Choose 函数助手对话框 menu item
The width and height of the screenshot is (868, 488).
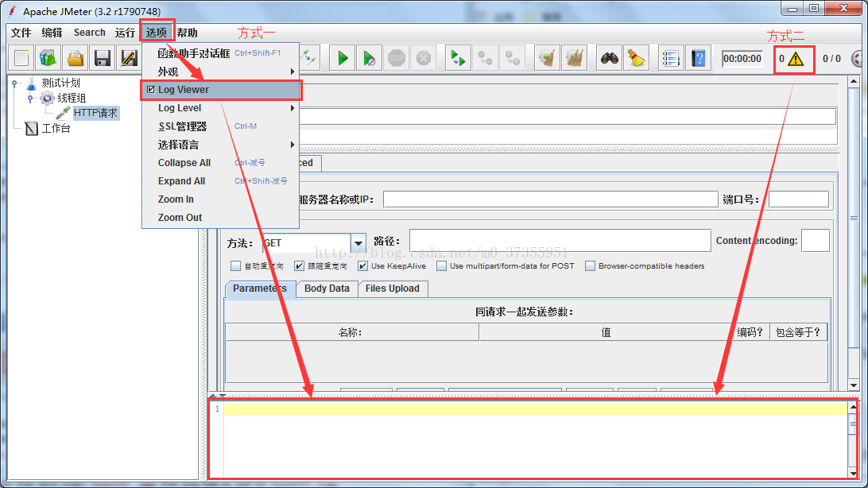221,54
